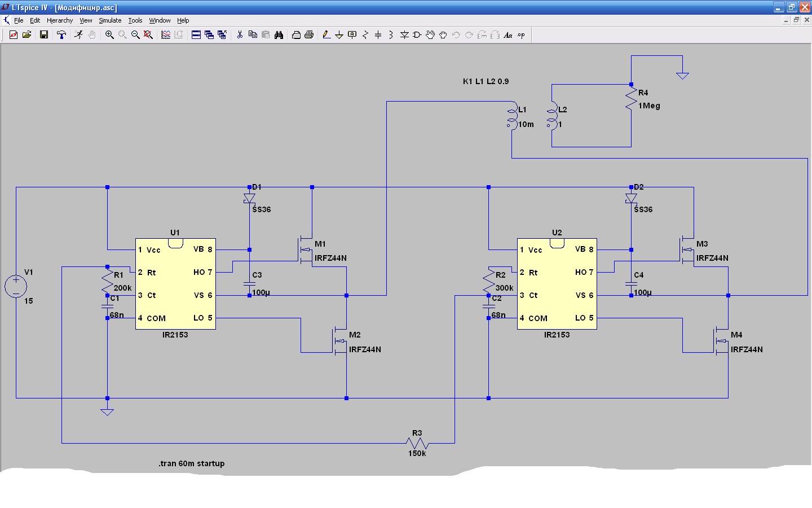This screenshot has height=508, width=812.
Task: Open the Simulate menu
Action: coord(110,20)
